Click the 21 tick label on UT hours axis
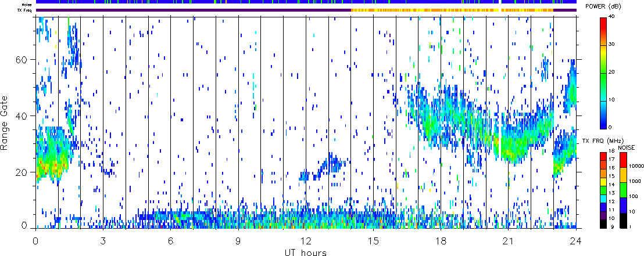This screenshot has height=256, width=644. click(x=508, y=240)
